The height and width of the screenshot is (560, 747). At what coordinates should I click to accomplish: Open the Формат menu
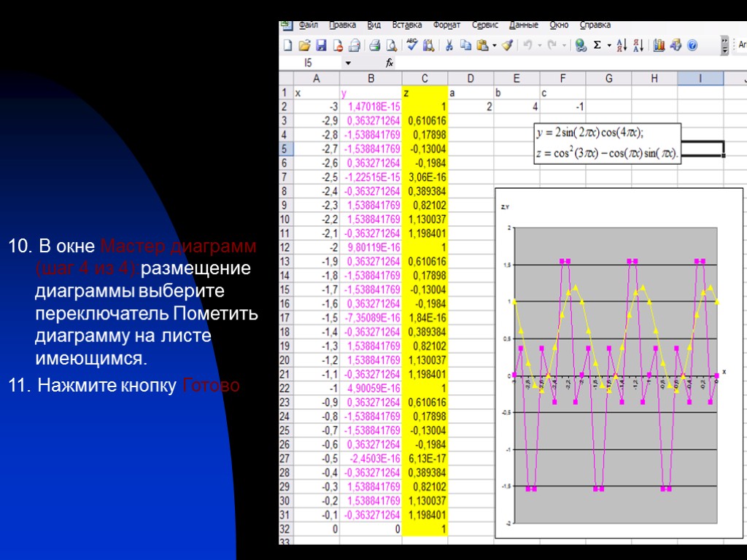[x=446, y=26]
